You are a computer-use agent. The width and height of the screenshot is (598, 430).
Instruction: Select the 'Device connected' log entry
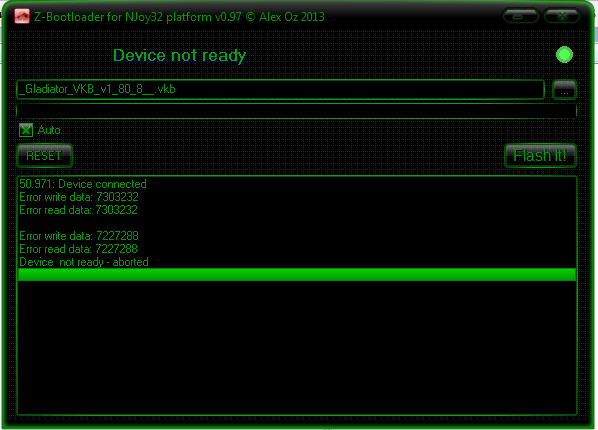(83, 184)
